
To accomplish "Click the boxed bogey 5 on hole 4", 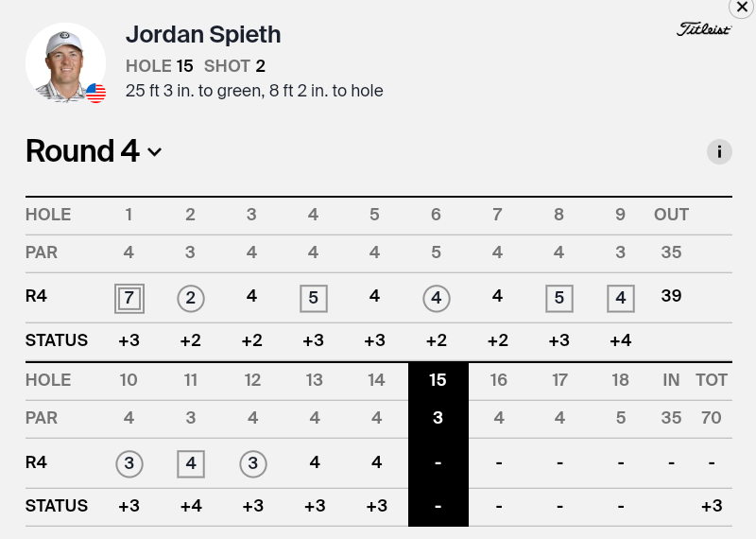I will 313,299.
